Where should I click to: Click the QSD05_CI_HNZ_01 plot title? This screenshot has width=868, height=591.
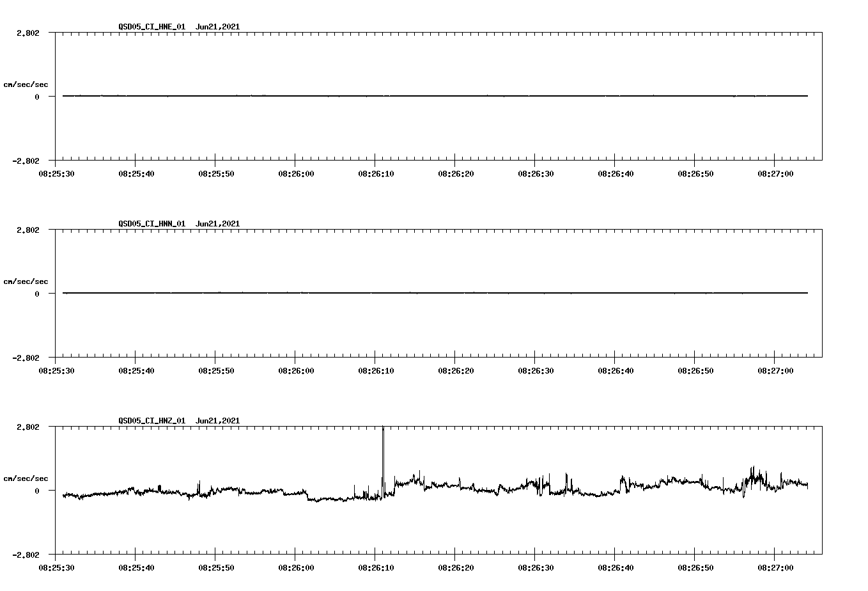(179, 421)
